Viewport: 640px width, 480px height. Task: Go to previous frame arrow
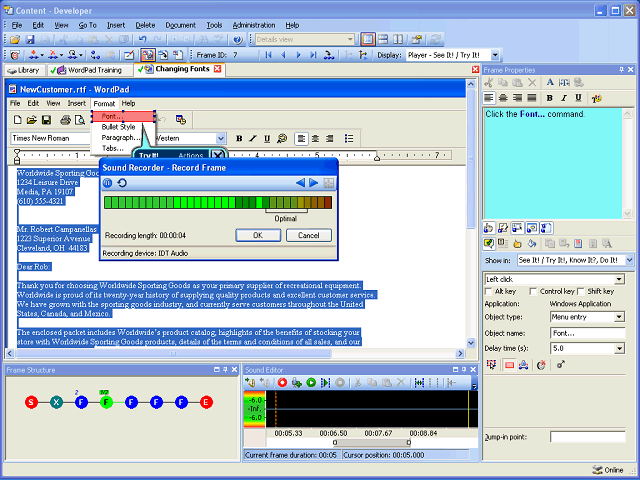pyautogui.click(x=283, y=55)
